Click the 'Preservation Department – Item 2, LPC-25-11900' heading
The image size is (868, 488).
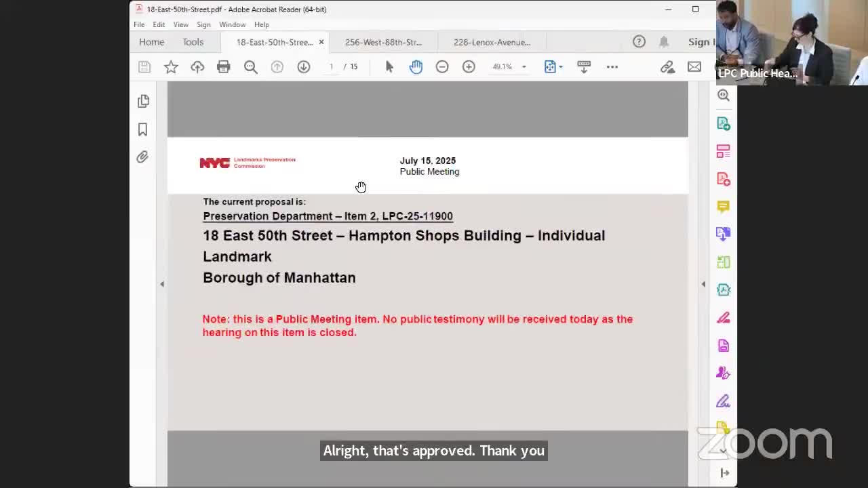(328, 216)
